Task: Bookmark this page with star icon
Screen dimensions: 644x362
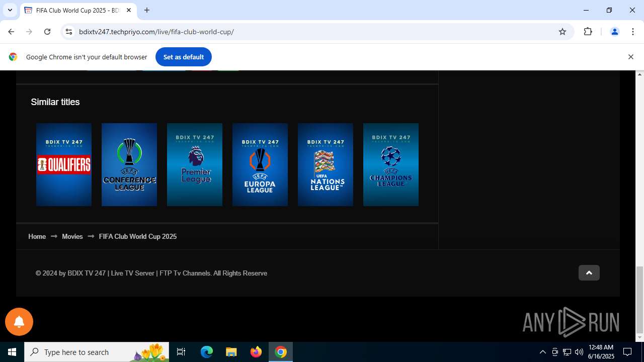Action: pos(562,32)
